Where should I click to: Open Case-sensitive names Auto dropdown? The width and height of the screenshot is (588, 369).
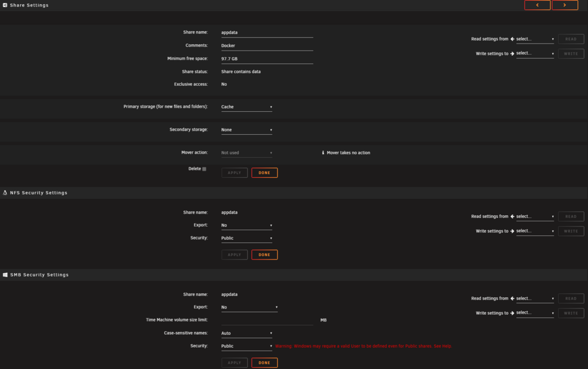point(246,333)
